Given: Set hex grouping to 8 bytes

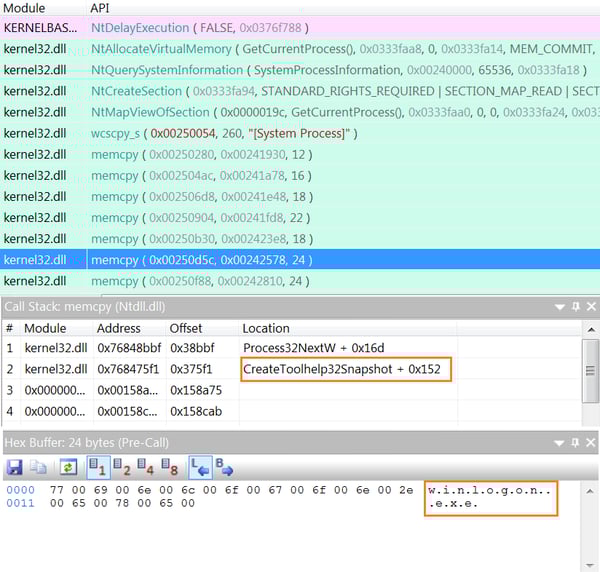Looking at the screenshot, I should point(170,467).
